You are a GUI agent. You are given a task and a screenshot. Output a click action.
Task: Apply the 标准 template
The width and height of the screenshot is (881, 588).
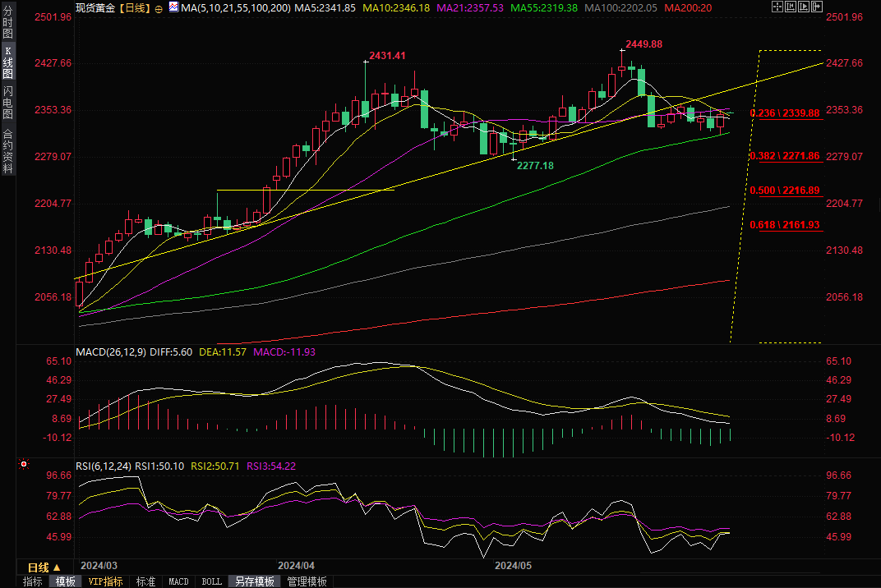pyautogui.click(x=145, y=581)
